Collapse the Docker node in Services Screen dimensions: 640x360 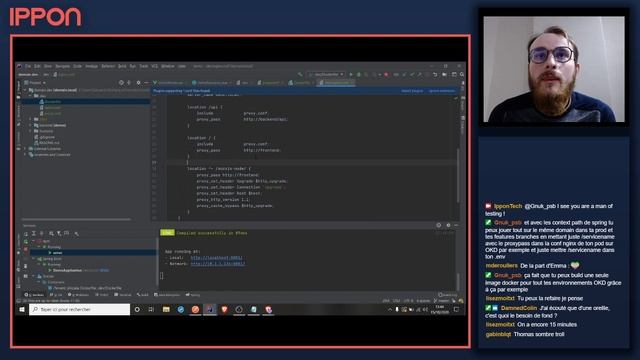click(34, 276)
